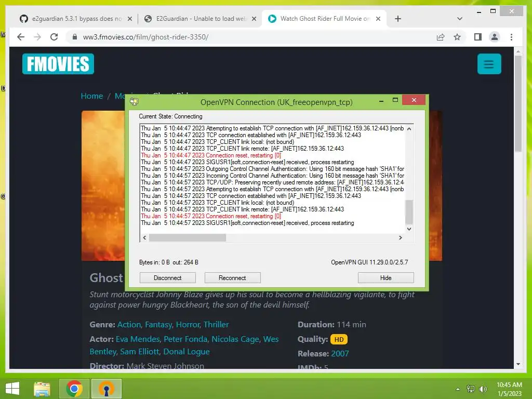The image size is (532, 399).
Task: Click the Fantasy genre link
Action: (x=158, y=324)
